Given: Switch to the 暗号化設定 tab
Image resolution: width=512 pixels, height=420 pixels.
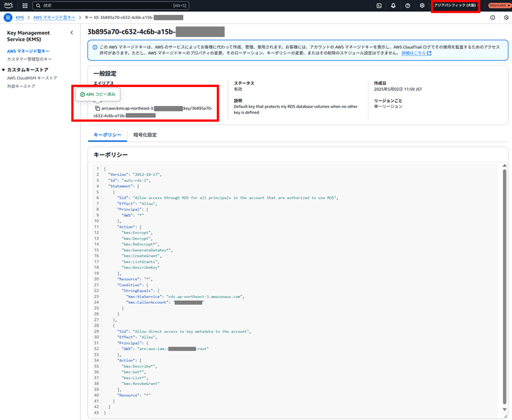Looking at the screenshot, I should point(145,135).
